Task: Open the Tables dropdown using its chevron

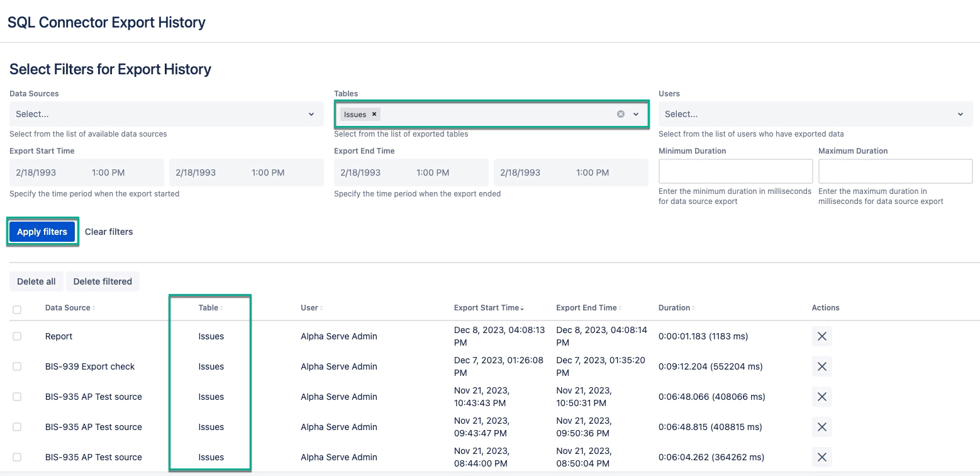Action: tap(637, 114)
